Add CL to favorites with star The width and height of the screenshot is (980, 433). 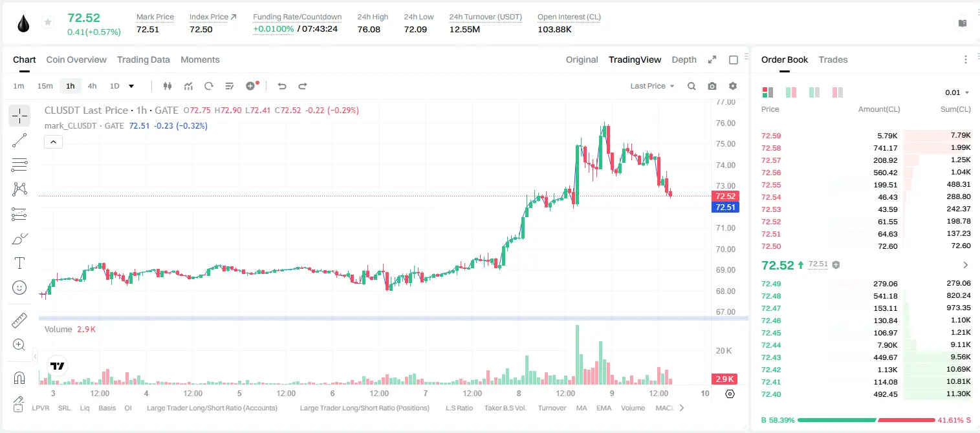click(x=48, y=23)
